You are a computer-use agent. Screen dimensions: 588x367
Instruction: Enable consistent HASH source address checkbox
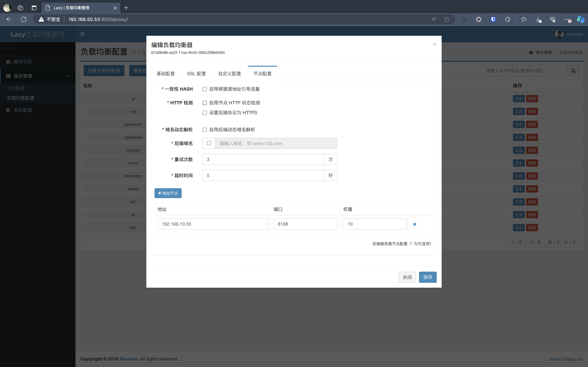(205, 89)
